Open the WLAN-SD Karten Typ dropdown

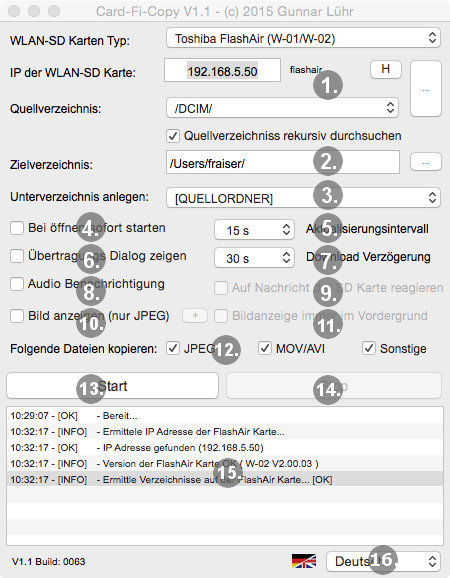(303, 38)
